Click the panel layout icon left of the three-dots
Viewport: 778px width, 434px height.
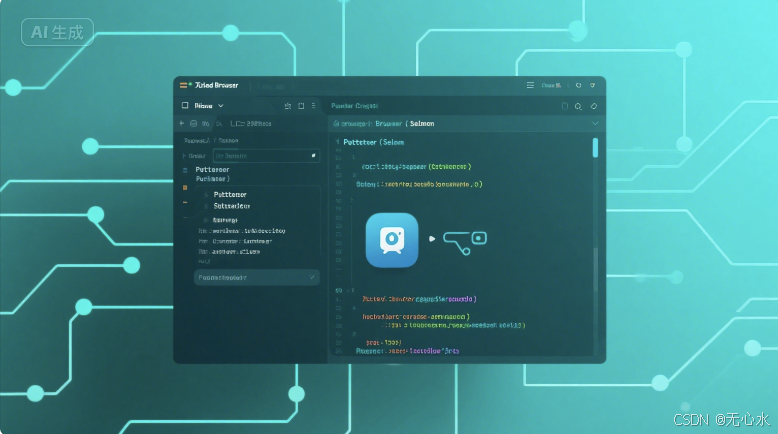(x=301, y=106)
